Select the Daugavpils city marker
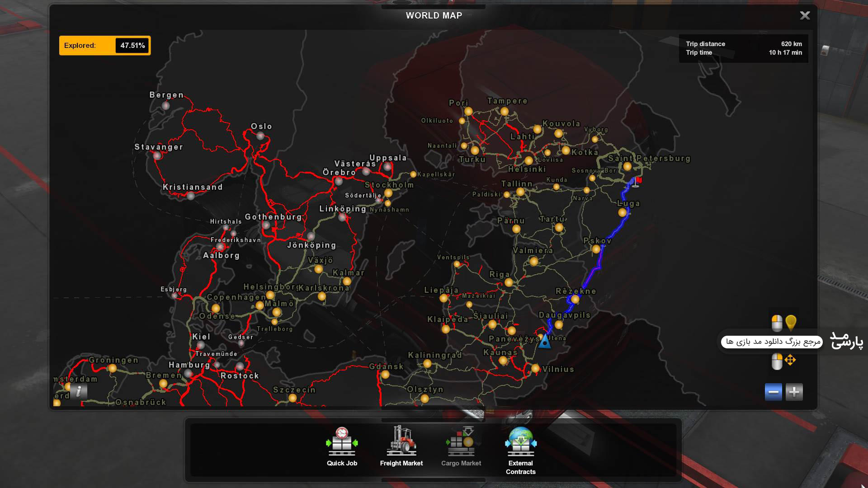This screenshot has height=488, width=868. pos(559,325)
